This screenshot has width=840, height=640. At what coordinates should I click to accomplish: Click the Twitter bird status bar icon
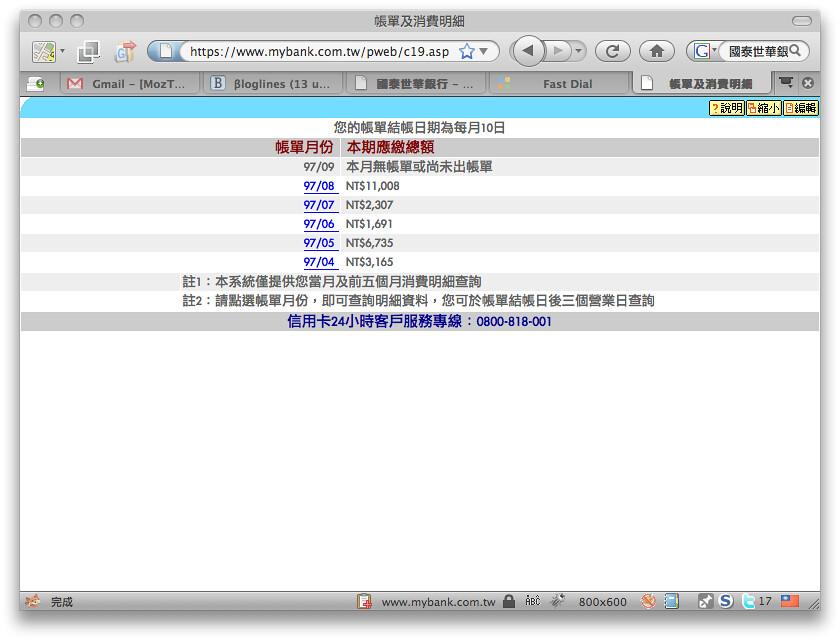point(747,601)
